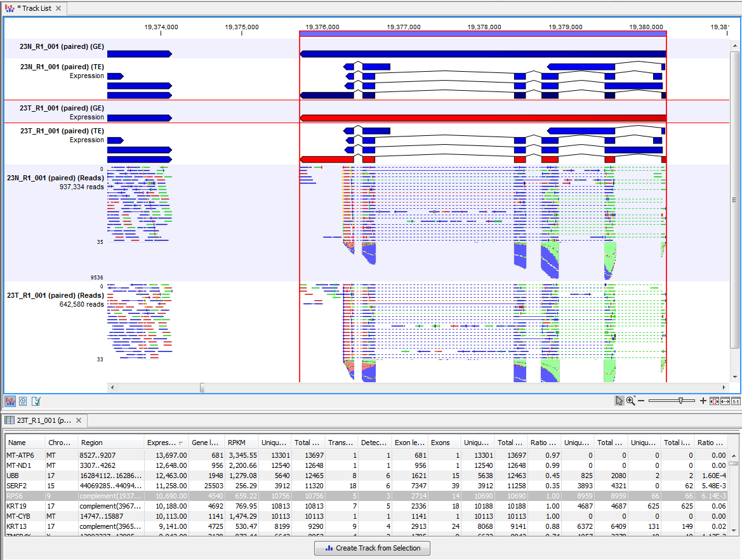Activate the magnifier zoom tool
Viewport: 742px width, 560px height.
coord(631,401)
